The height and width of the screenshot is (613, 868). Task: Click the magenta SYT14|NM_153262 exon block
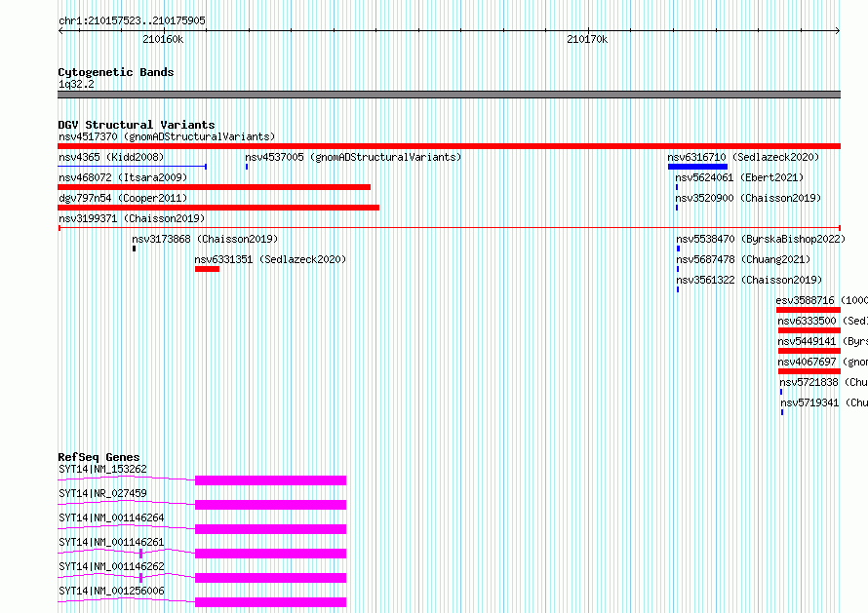[271, 480]
